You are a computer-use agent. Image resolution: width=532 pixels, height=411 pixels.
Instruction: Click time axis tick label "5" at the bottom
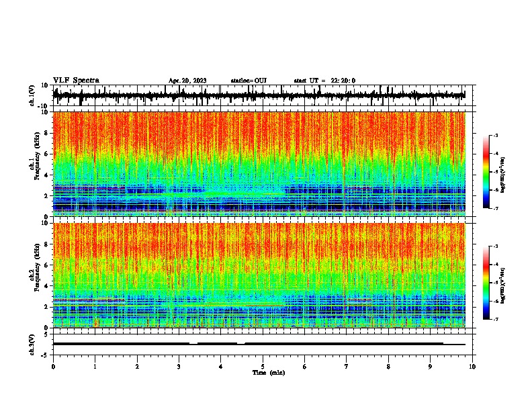[263, 367]
